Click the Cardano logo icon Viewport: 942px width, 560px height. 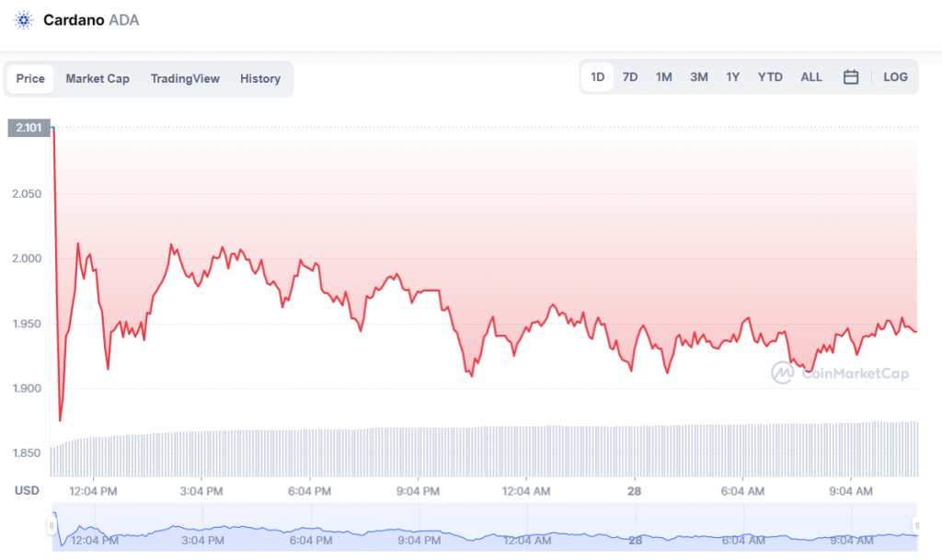point(23,20)
